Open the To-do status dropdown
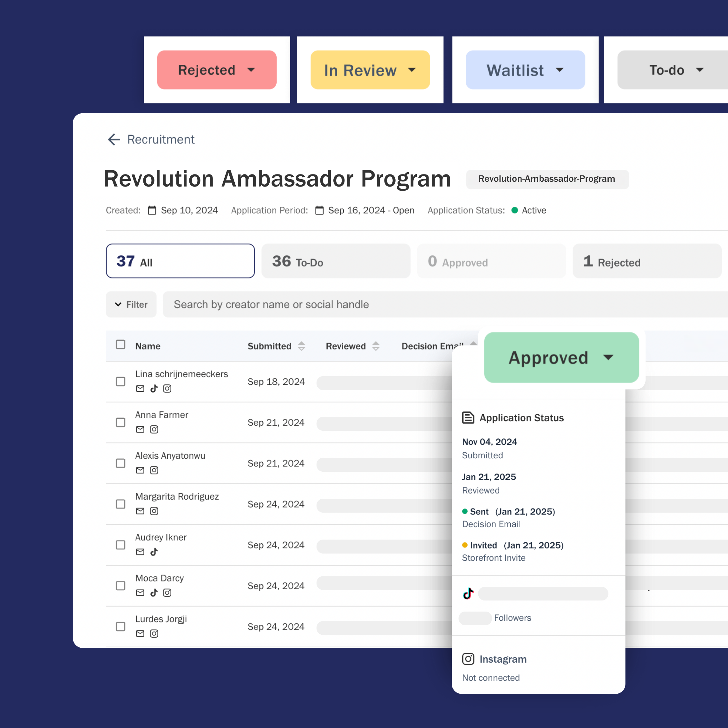Screen dimensions: 728x728 click(672, 70)
